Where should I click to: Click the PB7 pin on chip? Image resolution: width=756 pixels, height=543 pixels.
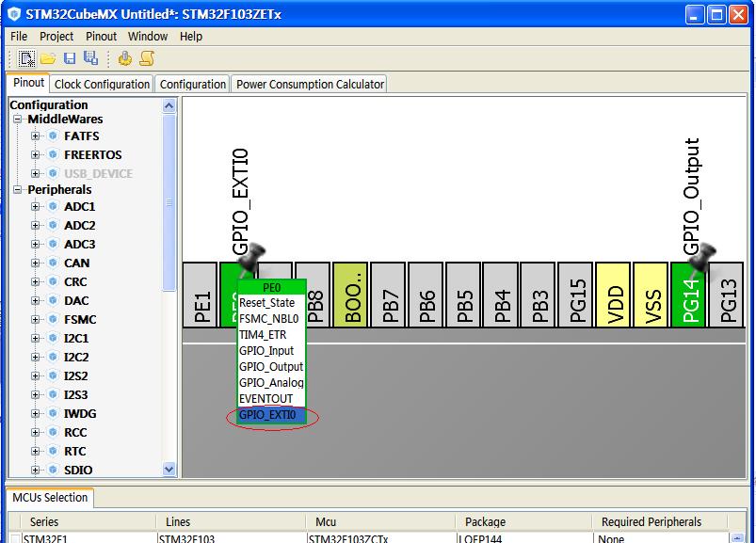(391, 295)
